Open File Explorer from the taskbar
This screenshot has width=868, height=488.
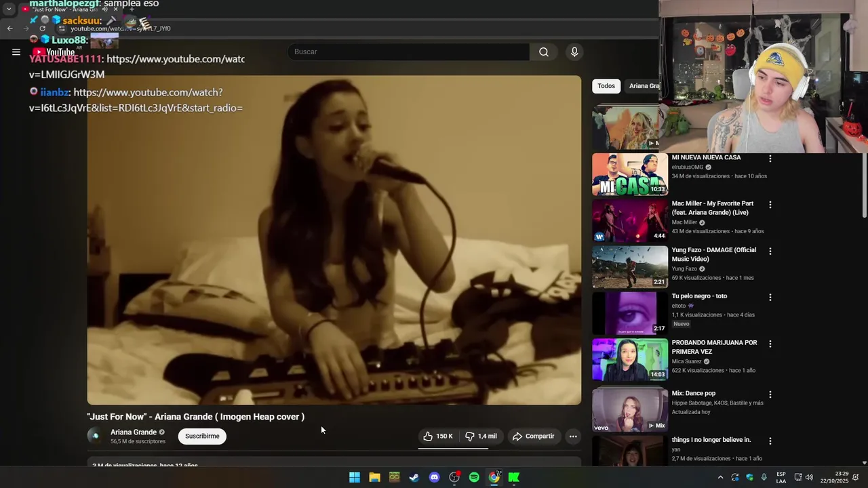click(x=374, y=477)
